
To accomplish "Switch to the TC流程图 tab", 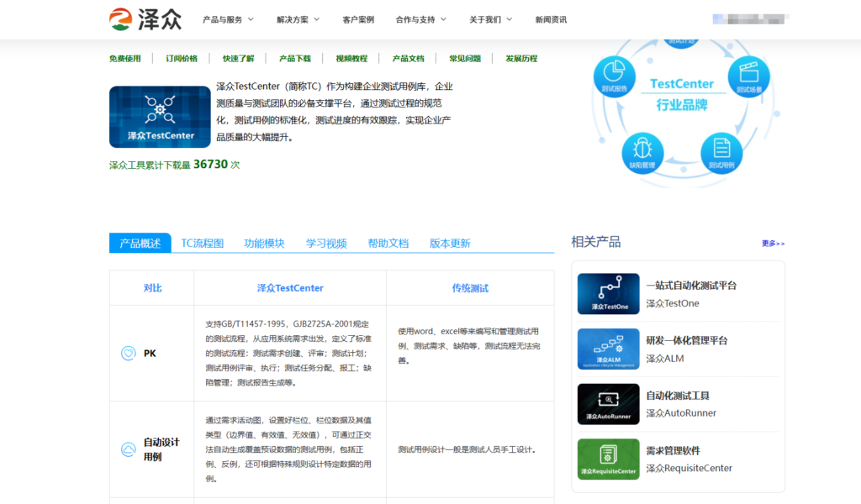I will coord(202,243).
